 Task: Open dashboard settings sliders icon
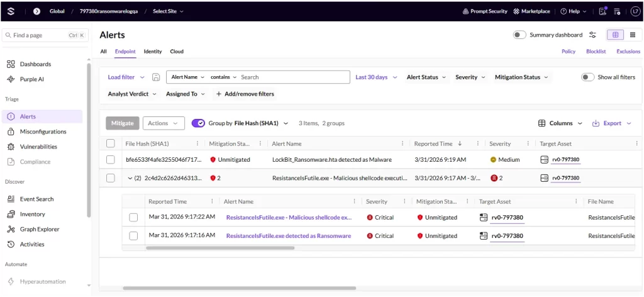pyautogui.click(x=592, y=35)
